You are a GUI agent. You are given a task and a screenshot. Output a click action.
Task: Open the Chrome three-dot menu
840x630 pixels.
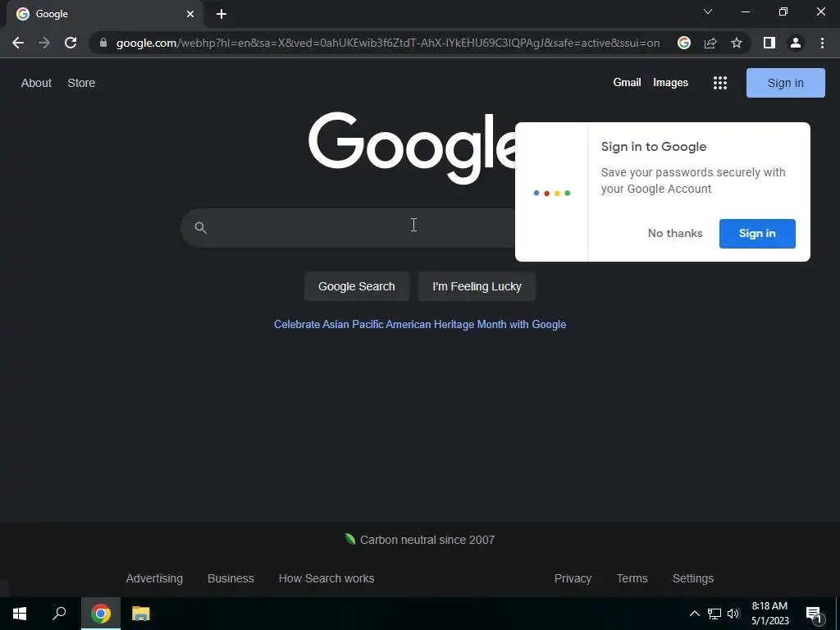coord(822,43)
